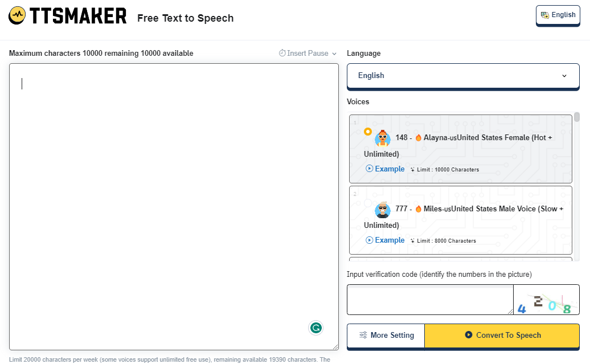Click the translate icon in English button
The width and height of the screenshot is (590, 364).
[x=545, y=15]
